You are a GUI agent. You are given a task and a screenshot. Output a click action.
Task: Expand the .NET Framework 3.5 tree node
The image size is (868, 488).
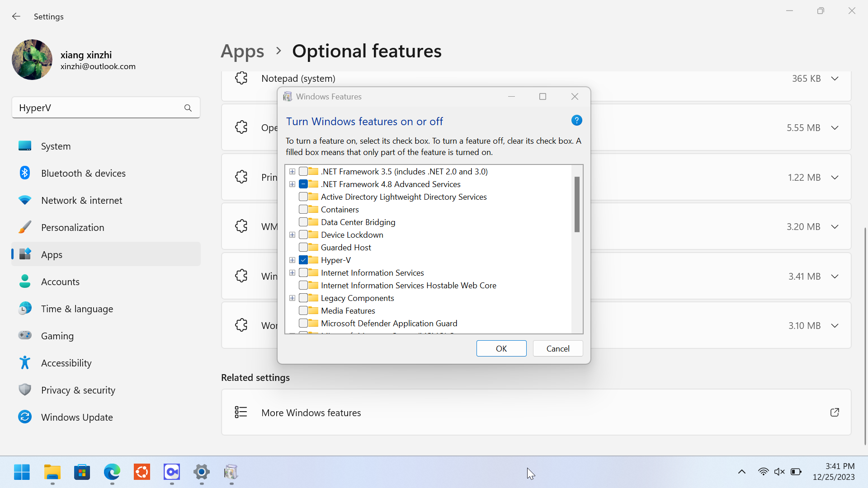point(292,172)
